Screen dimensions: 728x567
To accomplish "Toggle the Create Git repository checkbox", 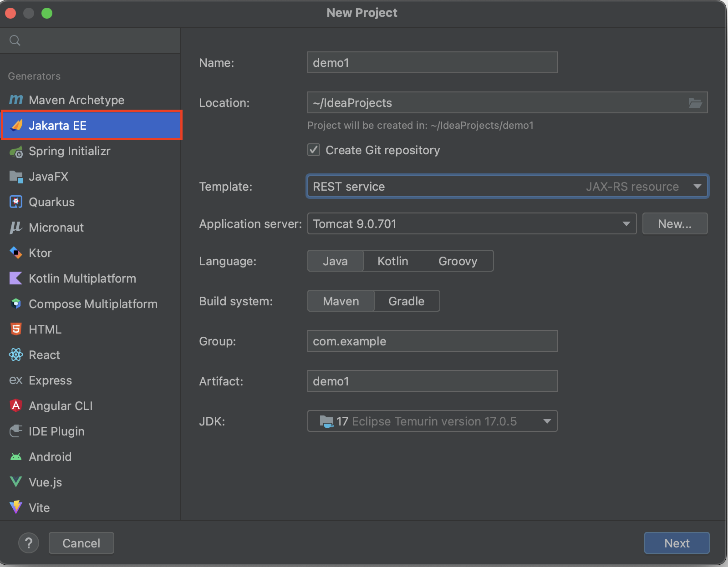I will [x=314, y=150].
